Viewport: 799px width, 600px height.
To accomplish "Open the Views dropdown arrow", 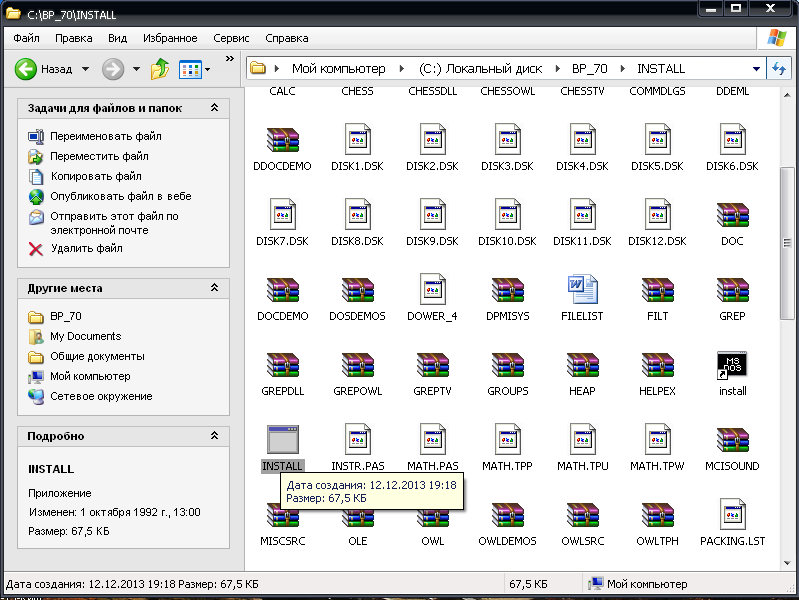I will [207, 69].
